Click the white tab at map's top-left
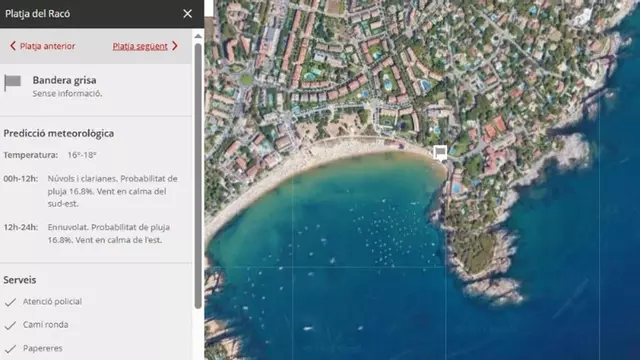 (209, 8)
